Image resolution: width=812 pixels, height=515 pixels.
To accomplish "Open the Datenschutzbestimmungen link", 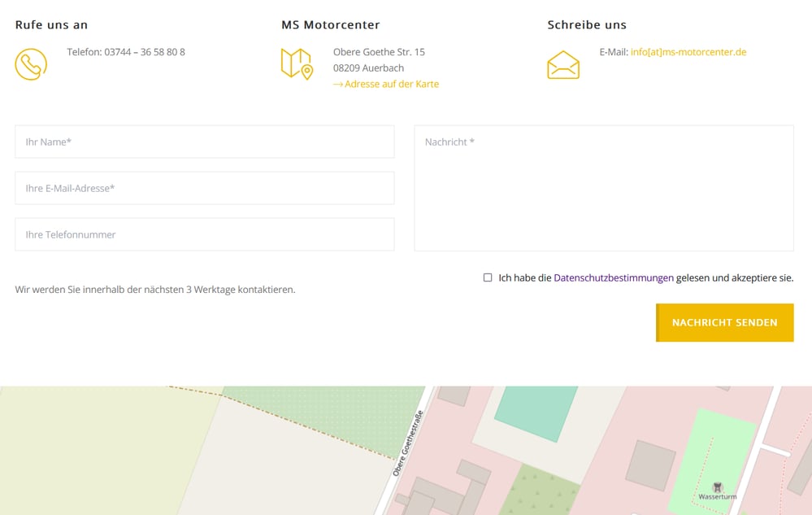I will click(614, 277).
